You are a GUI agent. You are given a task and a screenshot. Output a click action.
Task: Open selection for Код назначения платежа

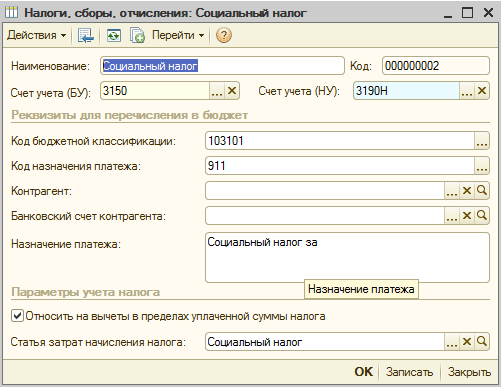[x=482, y=166]
